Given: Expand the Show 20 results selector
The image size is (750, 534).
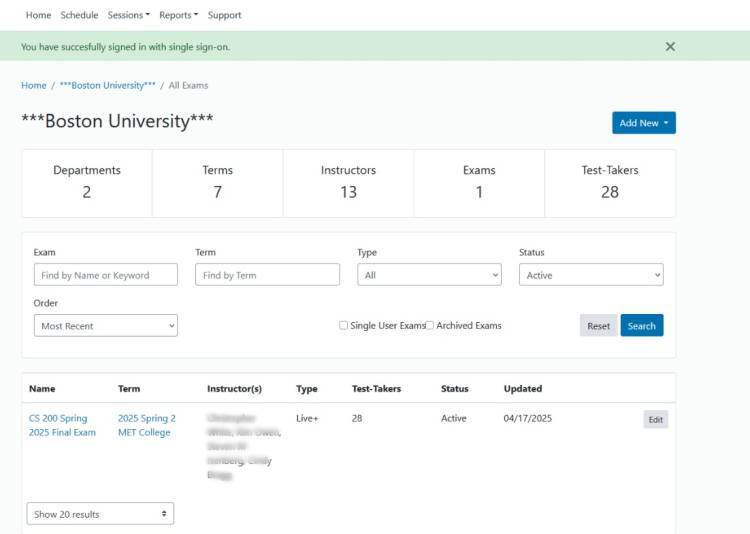Looking at the screenshot, I should (x=100, y=514).
